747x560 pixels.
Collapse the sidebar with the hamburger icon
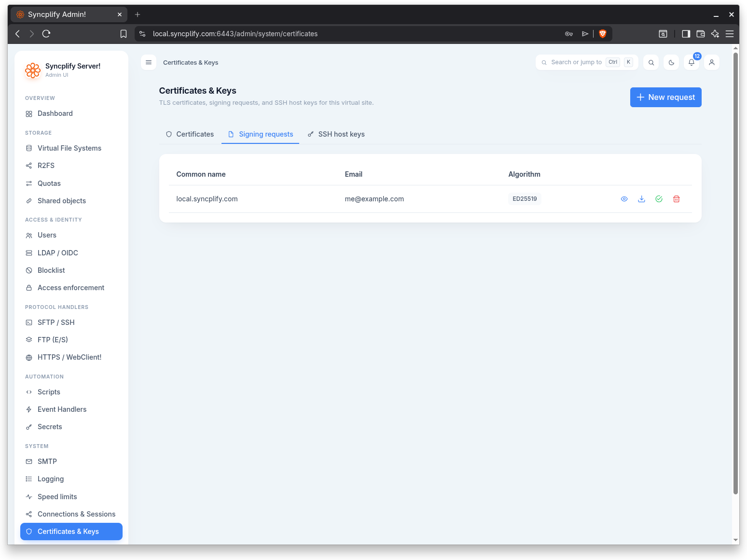149,62
